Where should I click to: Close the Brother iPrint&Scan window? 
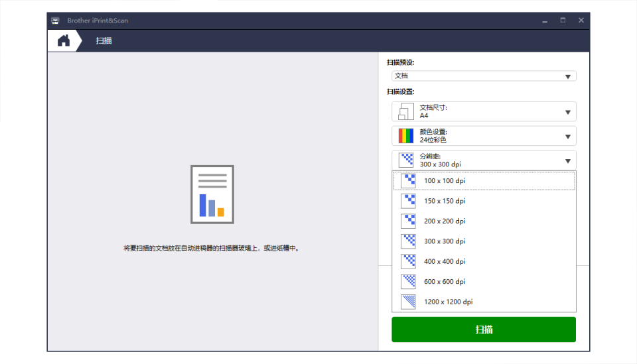[581, 21]
